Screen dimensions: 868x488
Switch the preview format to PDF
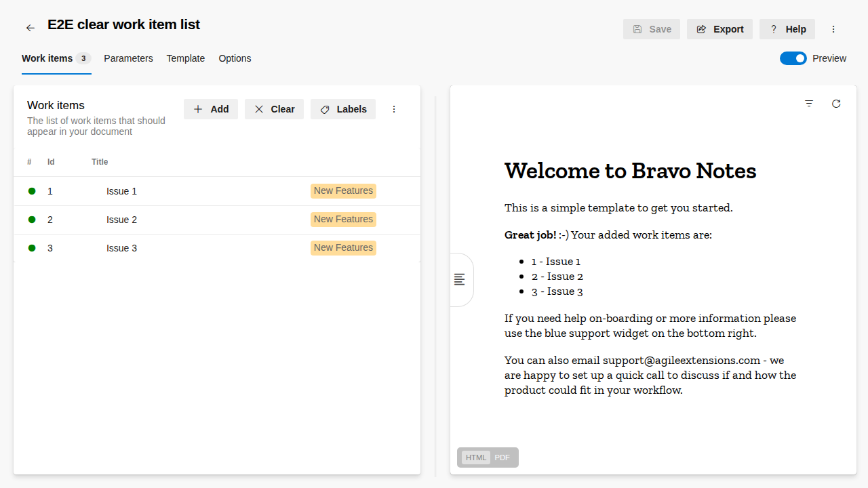tap(502, 457)
